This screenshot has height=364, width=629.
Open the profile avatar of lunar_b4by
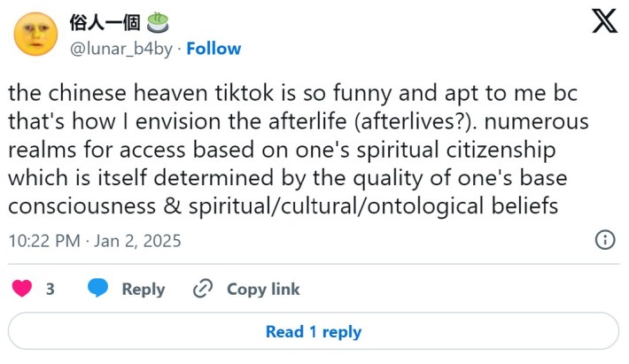point(35,34)
